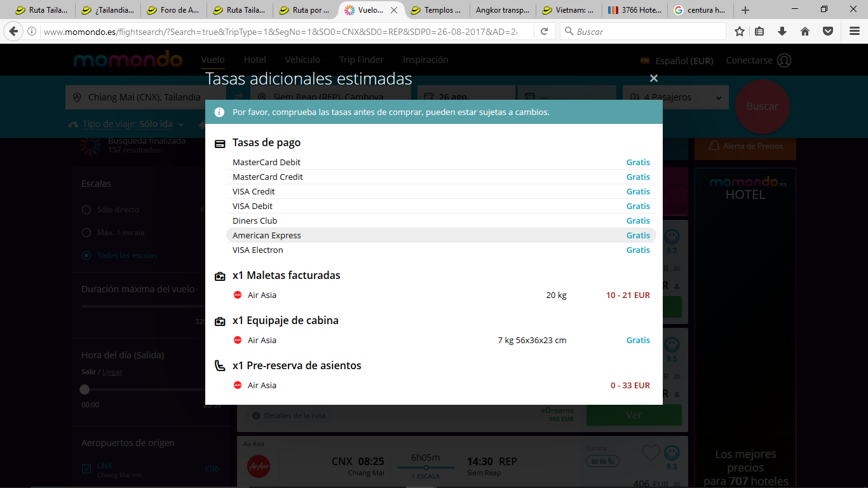The image size is (868, 488).
Task: Click the seat icon by Pre-reserva de asientos
Action: click(x=220, y=366)
